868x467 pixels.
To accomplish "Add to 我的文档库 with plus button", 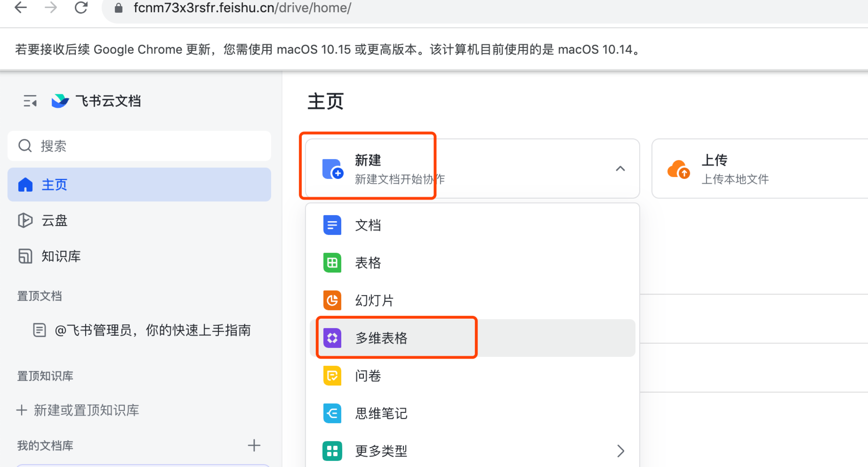I will (x=254, y=446).
